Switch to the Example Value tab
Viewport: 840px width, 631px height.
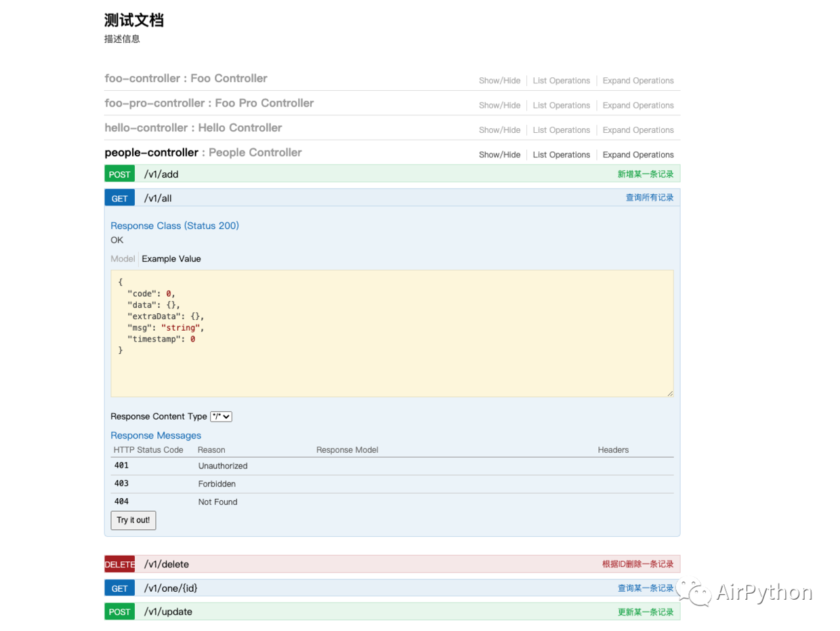[171, 259]
